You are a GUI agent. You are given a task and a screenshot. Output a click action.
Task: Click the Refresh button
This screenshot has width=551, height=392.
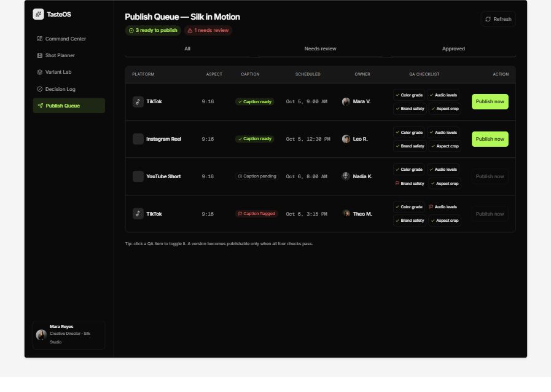498,19
